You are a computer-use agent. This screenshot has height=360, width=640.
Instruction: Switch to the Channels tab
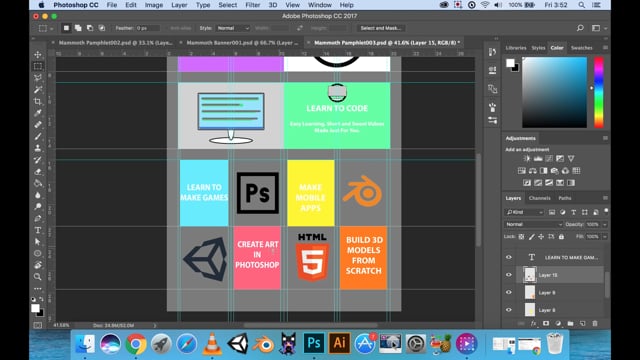[540, 198]
